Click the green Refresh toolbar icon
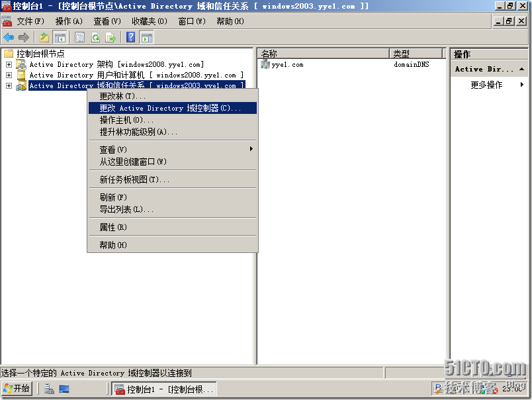This screenshot has height=400, width=532. click(96, 37)
